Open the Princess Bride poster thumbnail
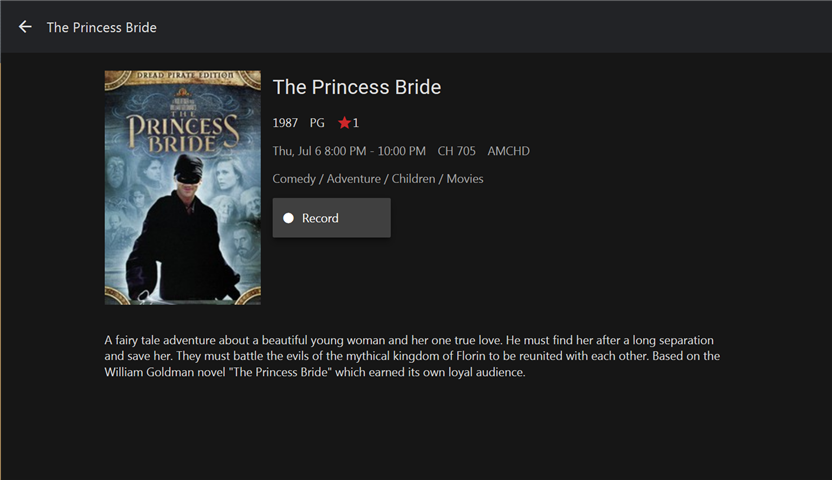The width and height of the screenshot is (832, 480). 182,187
